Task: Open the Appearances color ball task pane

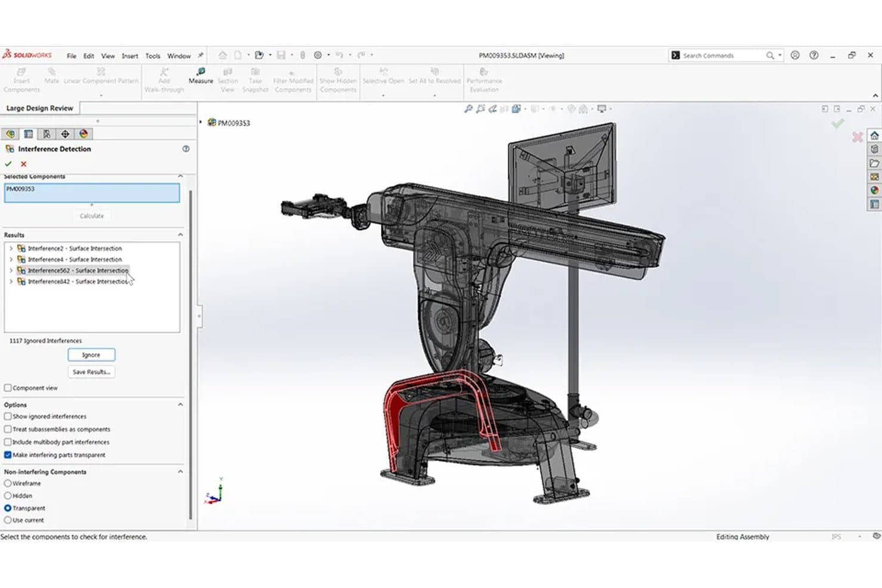Action: click(874, 190)
